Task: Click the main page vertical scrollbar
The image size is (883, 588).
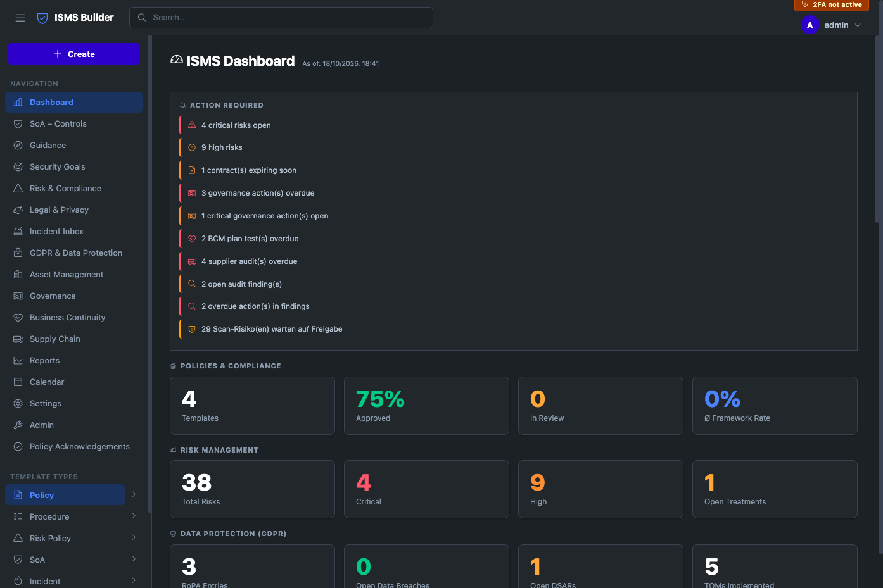Action: [x=877, y=129]
